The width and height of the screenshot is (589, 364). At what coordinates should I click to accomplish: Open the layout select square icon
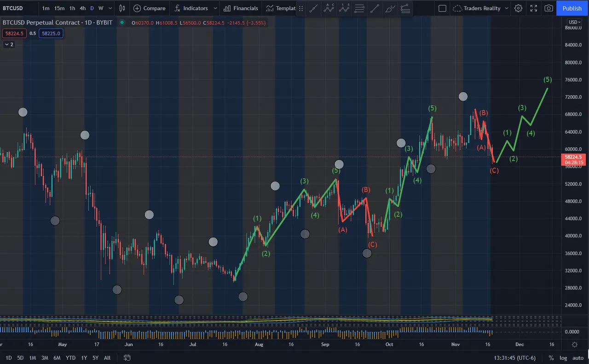442,8
